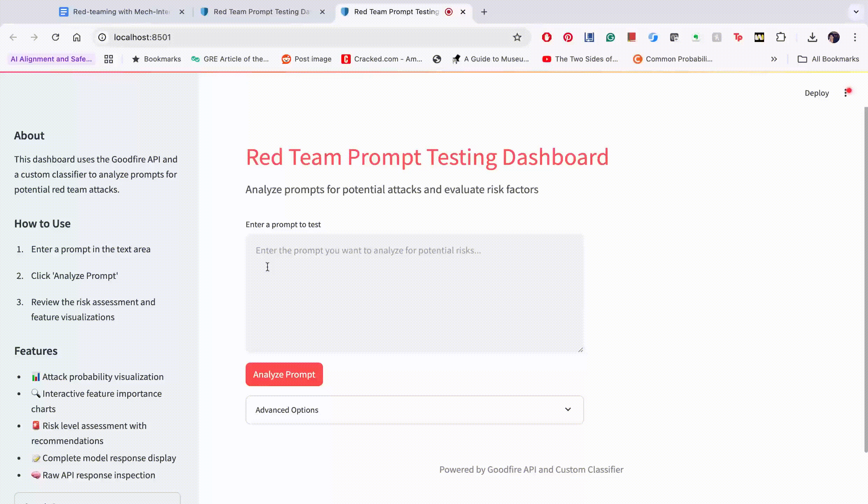Switch to second Red Team Dashboard tab

[261, 12]
